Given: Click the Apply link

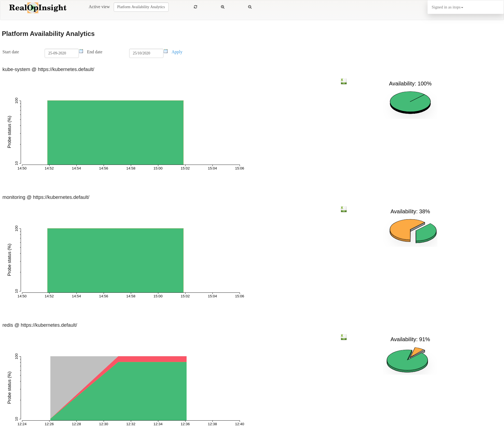Looking at the screenshot, I should (x=177, y=52).
